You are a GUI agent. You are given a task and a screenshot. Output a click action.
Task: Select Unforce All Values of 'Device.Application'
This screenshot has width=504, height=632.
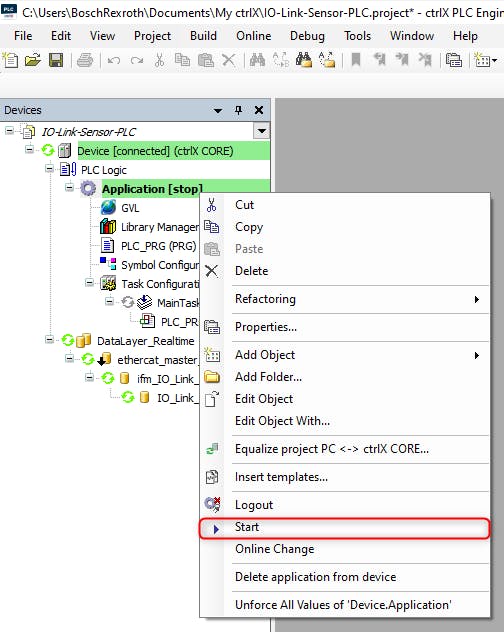(345, 605)
